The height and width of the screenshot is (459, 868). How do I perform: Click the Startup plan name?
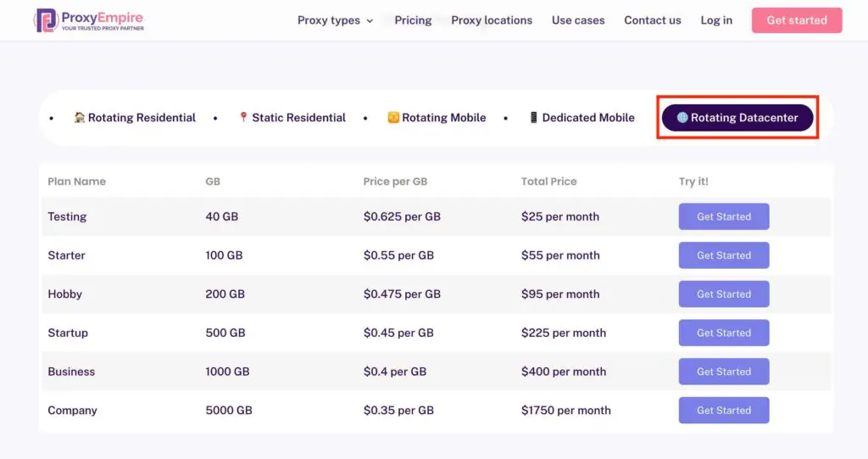[x=68, y=333]
